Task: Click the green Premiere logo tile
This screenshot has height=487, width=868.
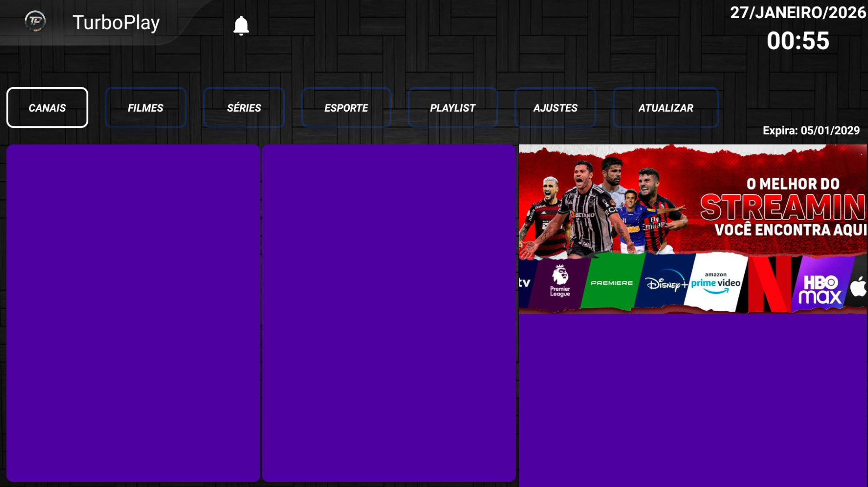Action: 611,282
